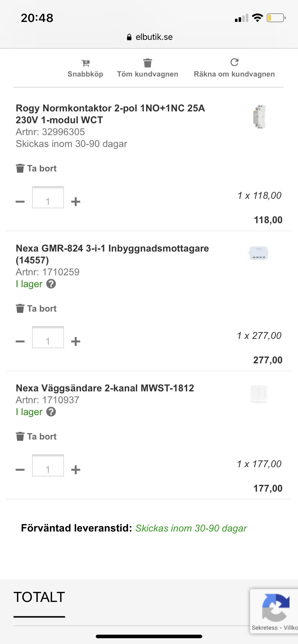Viewport: 298px width, 644px height.
Task: Remove Rogy Normkontaktor with Ta bort
Action: 36,169
